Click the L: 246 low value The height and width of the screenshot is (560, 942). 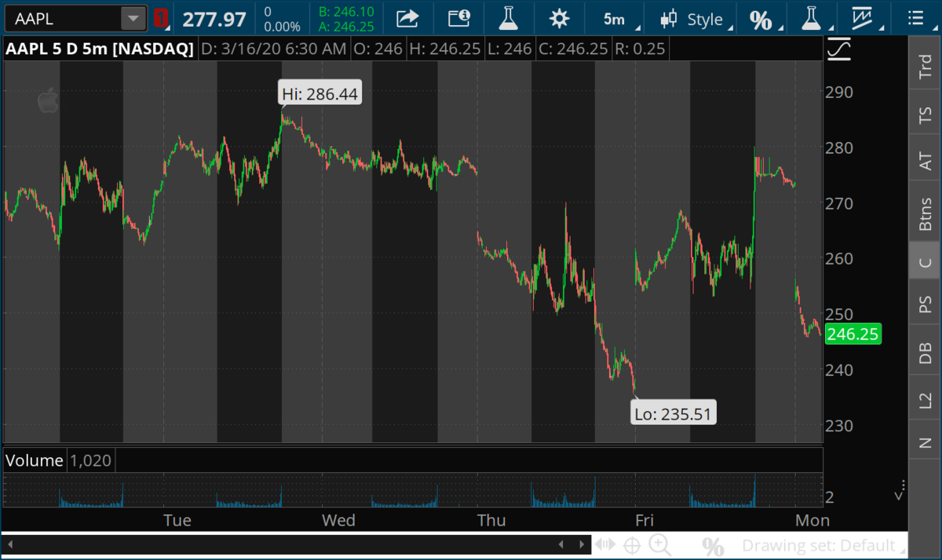pos(510,49)
